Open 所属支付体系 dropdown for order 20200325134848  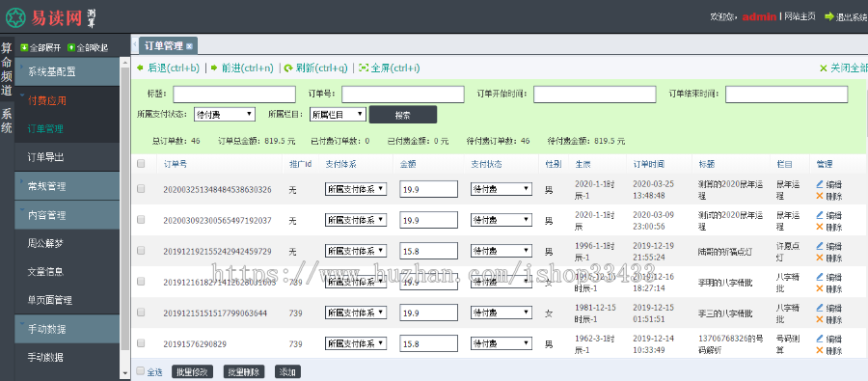pos(355,189)
